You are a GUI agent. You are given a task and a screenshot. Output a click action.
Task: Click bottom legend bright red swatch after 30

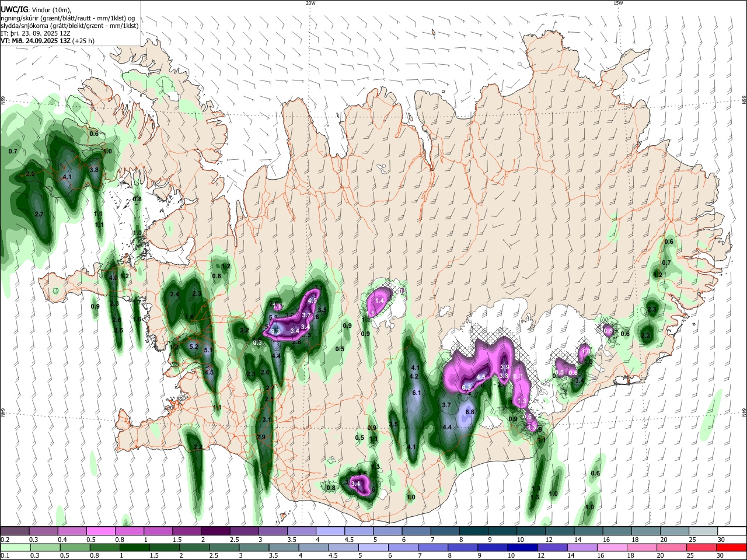coord(732,547)
